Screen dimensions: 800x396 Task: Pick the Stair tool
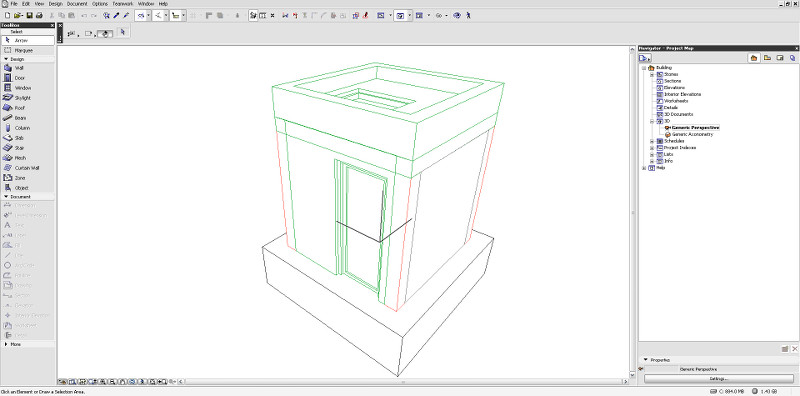(x=28, y=147)
